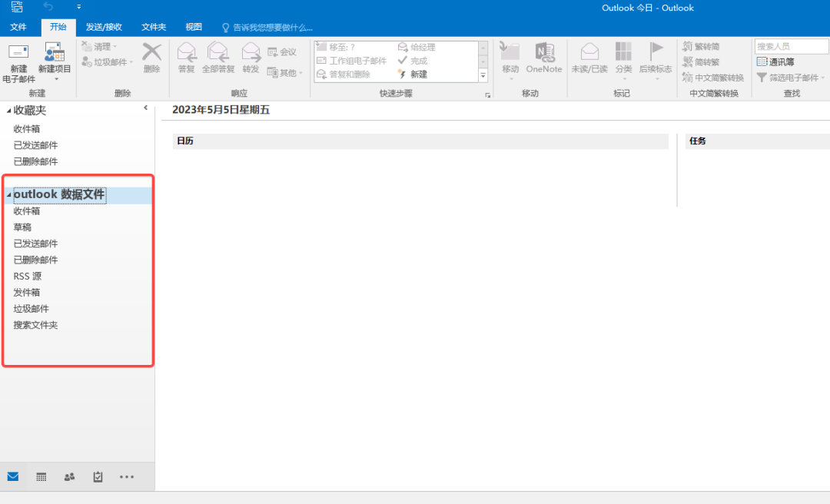Open the New Items (新建项目) button
This screenshot has height=504, width=830.
coord(55,62)
